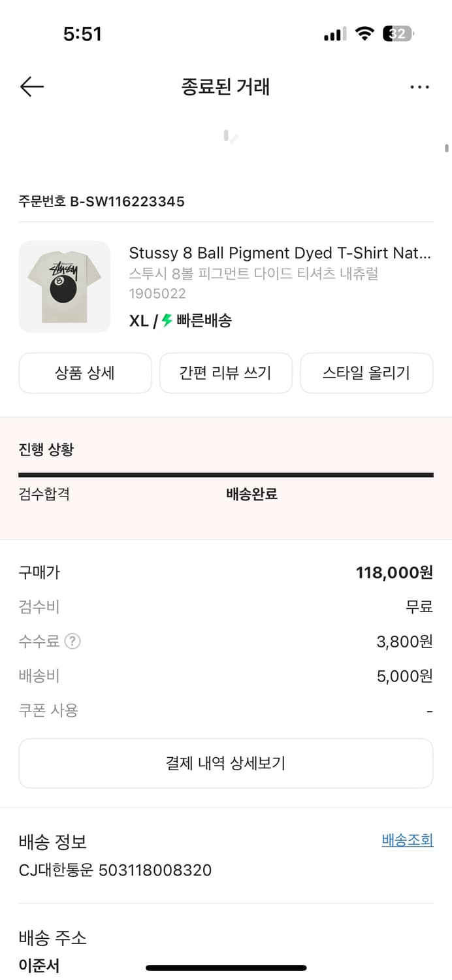Tap the 검수합격 progress step
452x980 pixels.
(44, 494)
